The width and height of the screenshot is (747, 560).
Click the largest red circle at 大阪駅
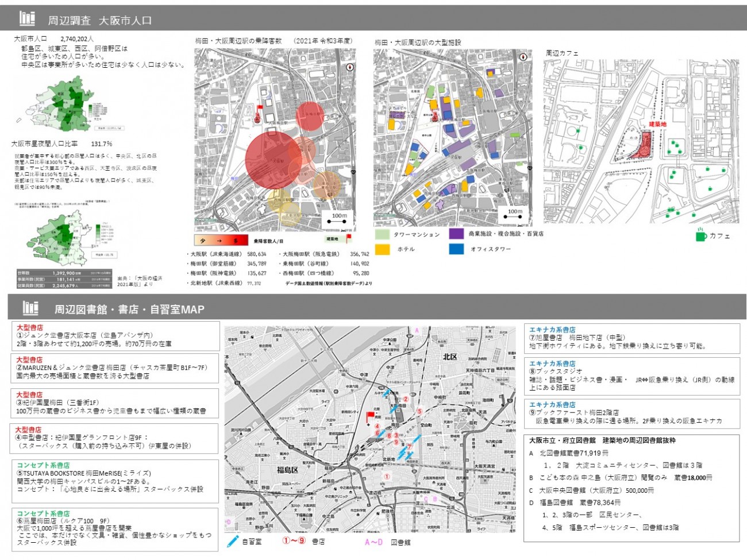[274, 160]
